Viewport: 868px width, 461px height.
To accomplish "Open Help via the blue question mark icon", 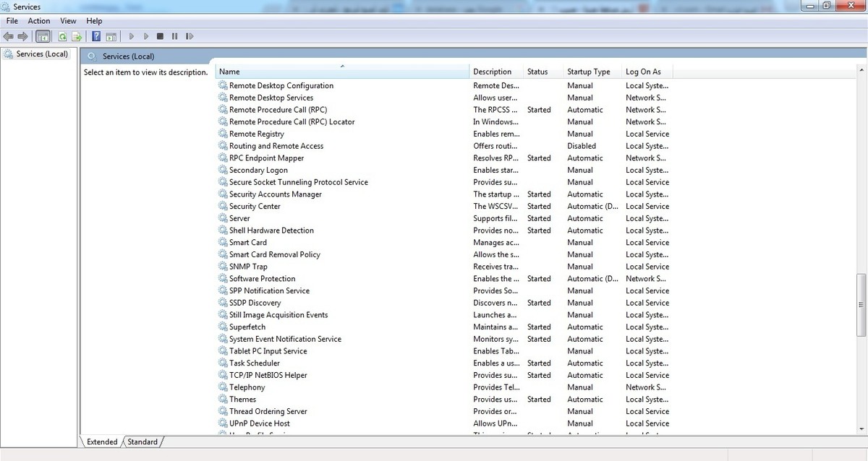I will pyautogui.click(x=95, y=36).
